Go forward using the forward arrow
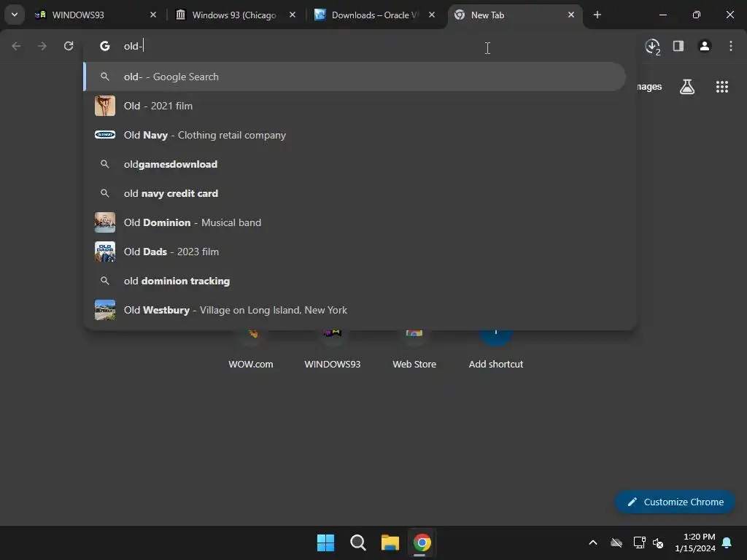The width and height of the screenshot is (747, 560). (42, 46)
